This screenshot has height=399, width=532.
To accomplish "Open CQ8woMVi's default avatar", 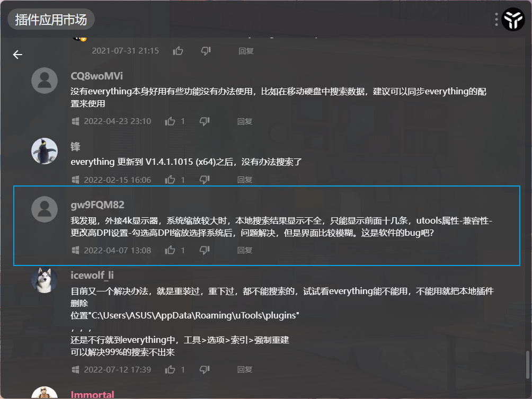I will coord(45,81).
